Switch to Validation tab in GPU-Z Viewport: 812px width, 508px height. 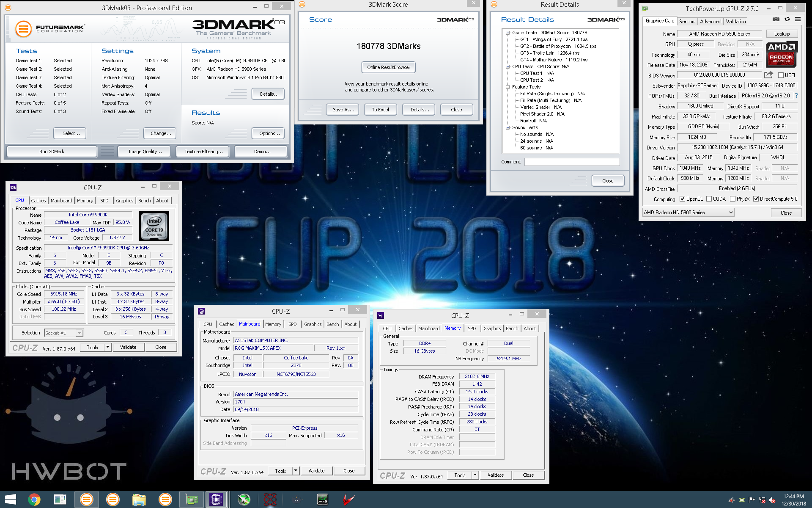pyautogui.click(x=736, y=22)
